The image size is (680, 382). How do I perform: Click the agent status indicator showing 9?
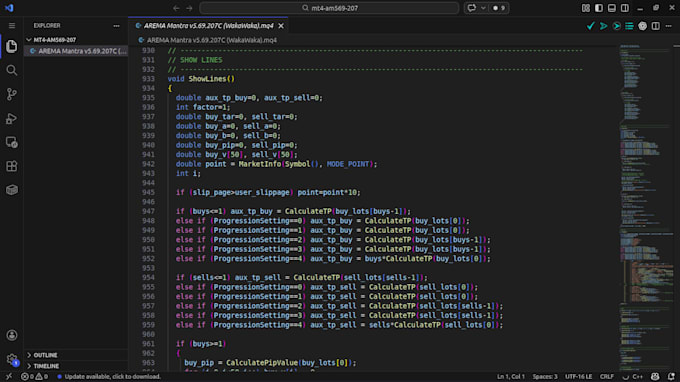499,8
